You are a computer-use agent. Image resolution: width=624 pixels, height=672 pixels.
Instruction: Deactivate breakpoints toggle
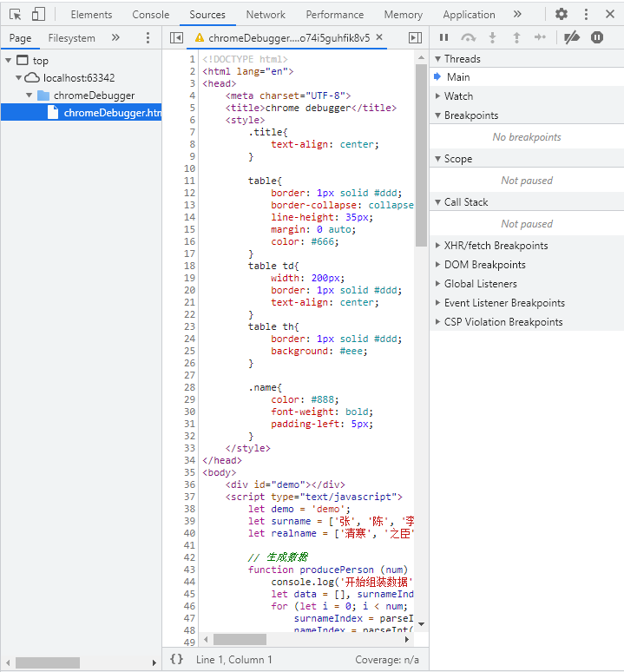click(x=571, y=37)
